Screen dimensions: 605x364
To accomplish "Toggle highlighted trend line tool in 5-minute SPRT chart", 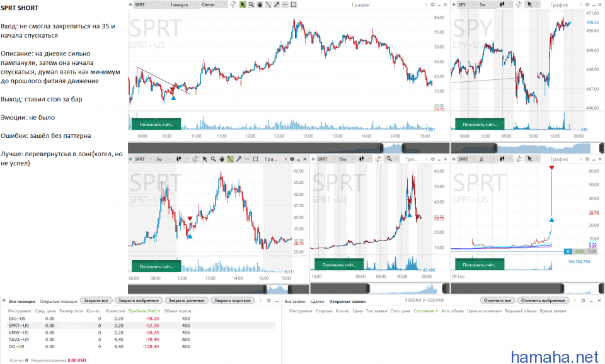I will [x=230, y=159].
